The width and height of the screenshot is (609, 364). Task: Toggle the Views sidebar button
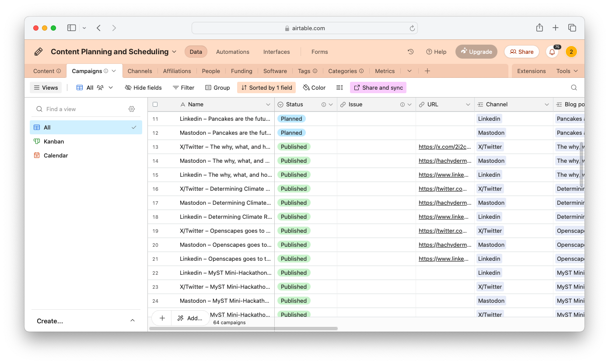point(46,87)
